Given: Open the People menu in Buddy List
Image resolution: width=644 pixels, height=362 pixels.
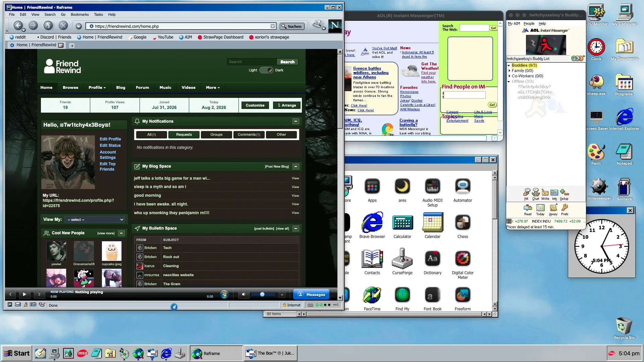Looking at the screenshot, I should pos(529,23).
